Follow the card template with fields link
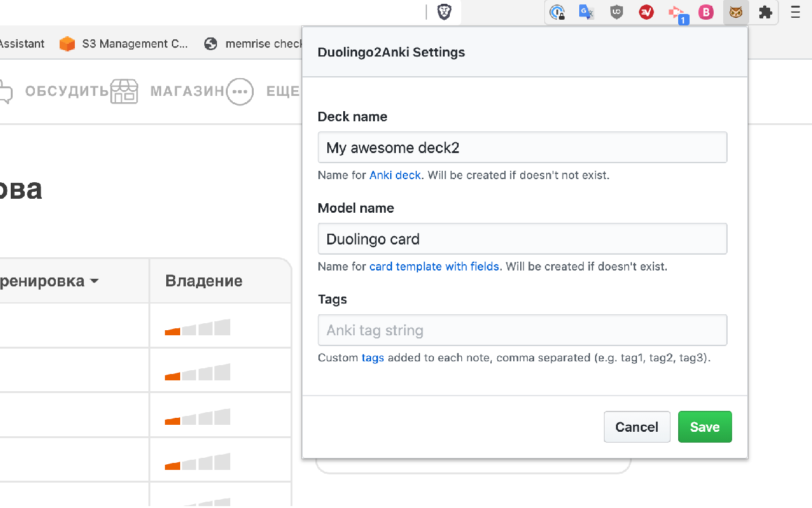The width and height of the screenshot is (812, 508). 434,267
